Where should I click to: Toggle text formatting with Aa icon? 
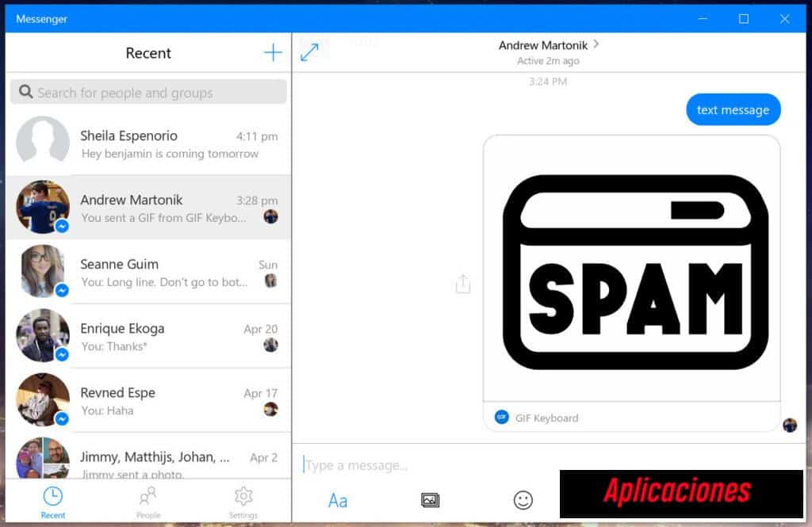point(338,500)
